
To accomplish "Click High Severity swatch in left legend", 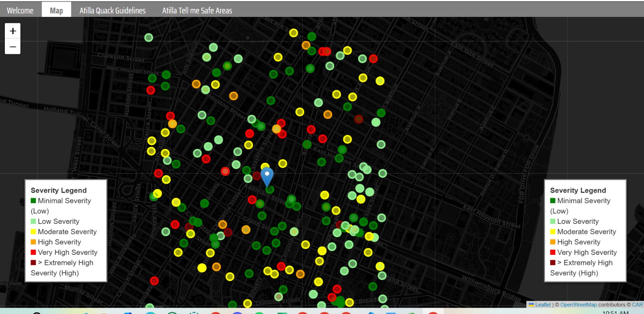I will [33, 242].
